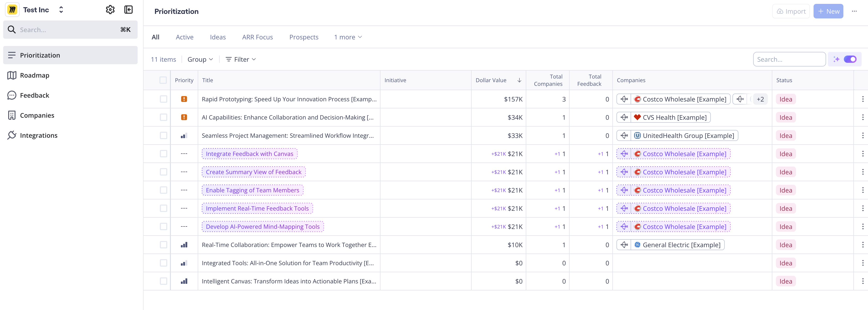Viewport: 868px width, 310px height.
Task: Open Status dropdown for Integrated Tools row
Action: (x=786, y=263)
